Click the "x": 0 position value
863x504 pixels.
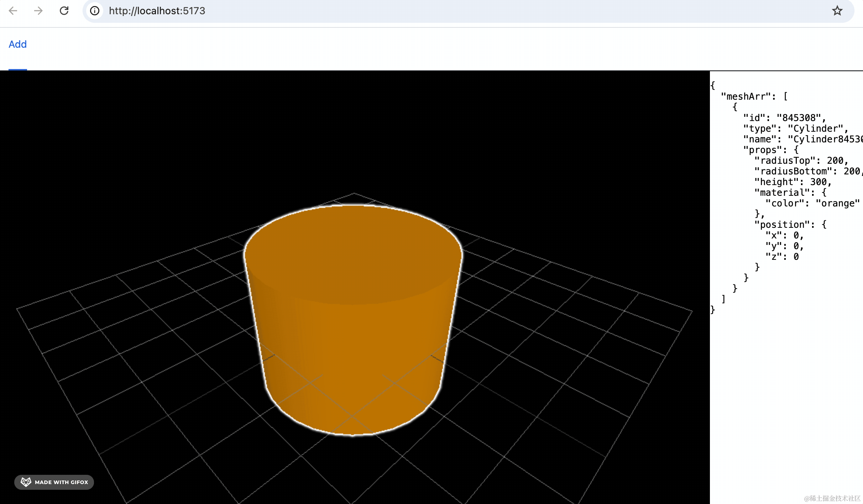(x=785, y=235)
